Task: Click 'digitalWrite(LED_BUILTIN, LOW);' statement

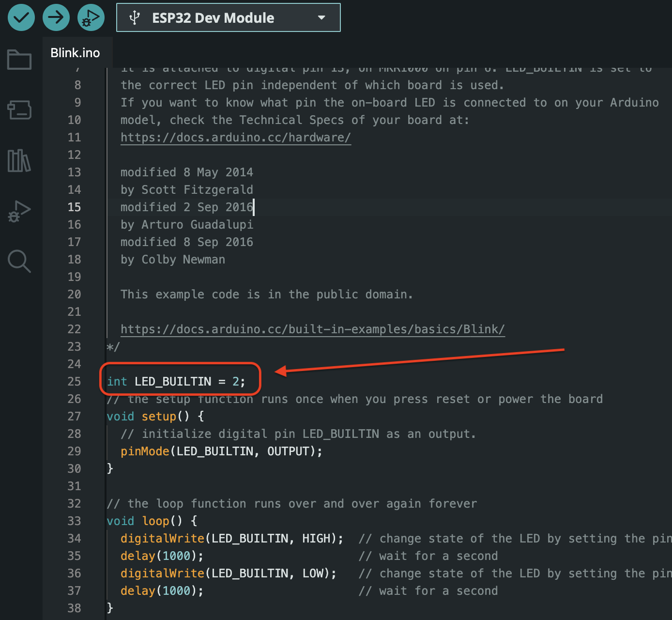Action: pos(229,573)
